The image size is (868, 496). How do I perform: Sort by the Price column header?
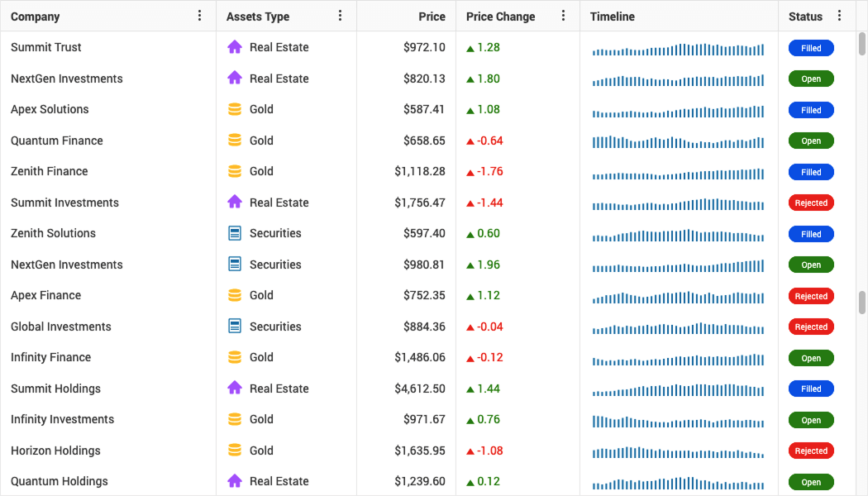coord(432,17)
